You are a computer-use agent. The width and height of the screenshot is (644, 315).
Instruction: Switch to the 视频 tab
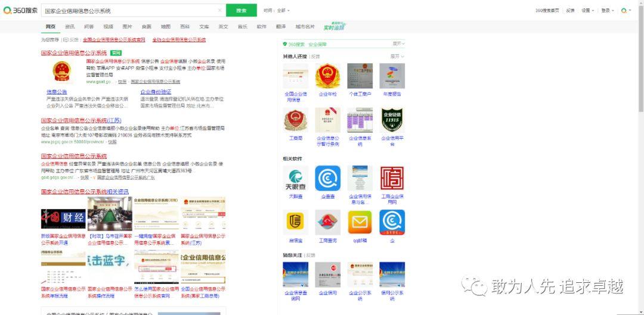tap(109, 27)
